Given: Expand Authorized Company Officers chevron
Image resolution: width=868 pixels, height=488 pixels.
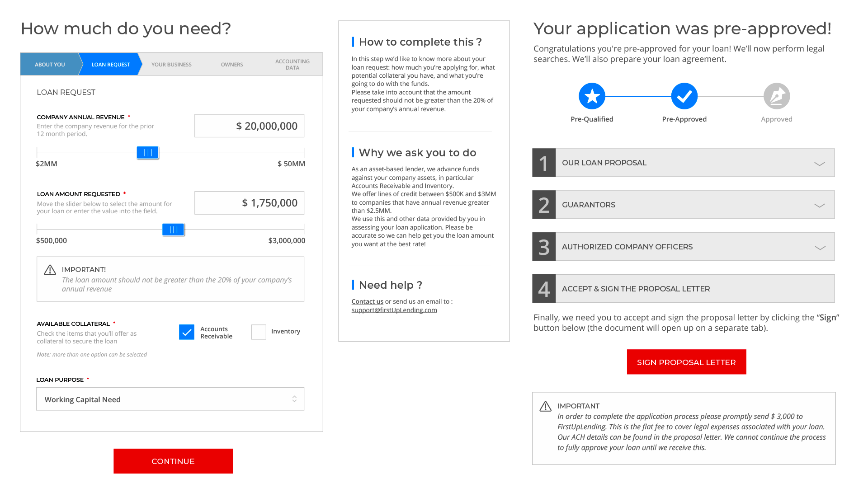Looking at the screenshot, I should (819, 248).
